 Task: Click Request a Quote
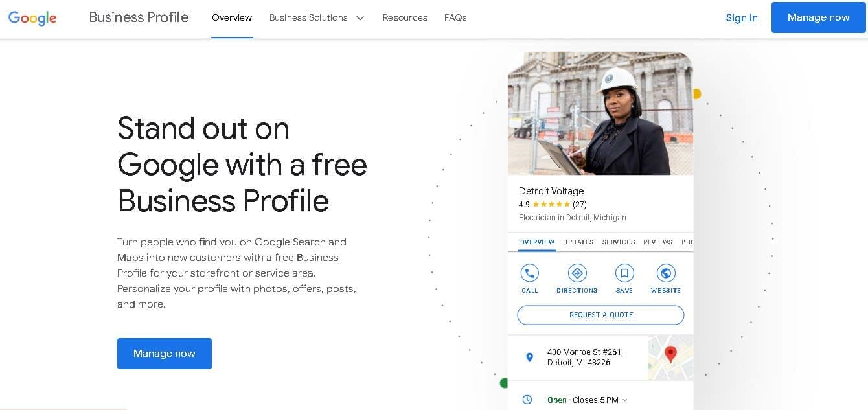pos(600,315)
